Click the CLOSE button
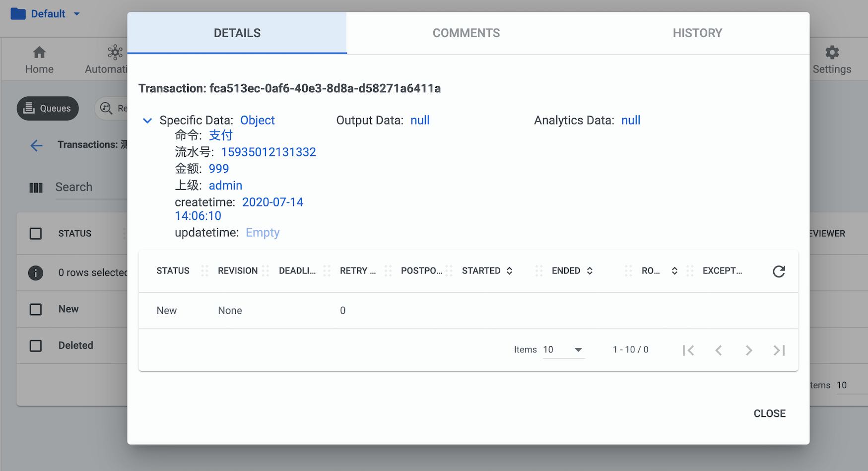868x471 pixels. (769, 413)
